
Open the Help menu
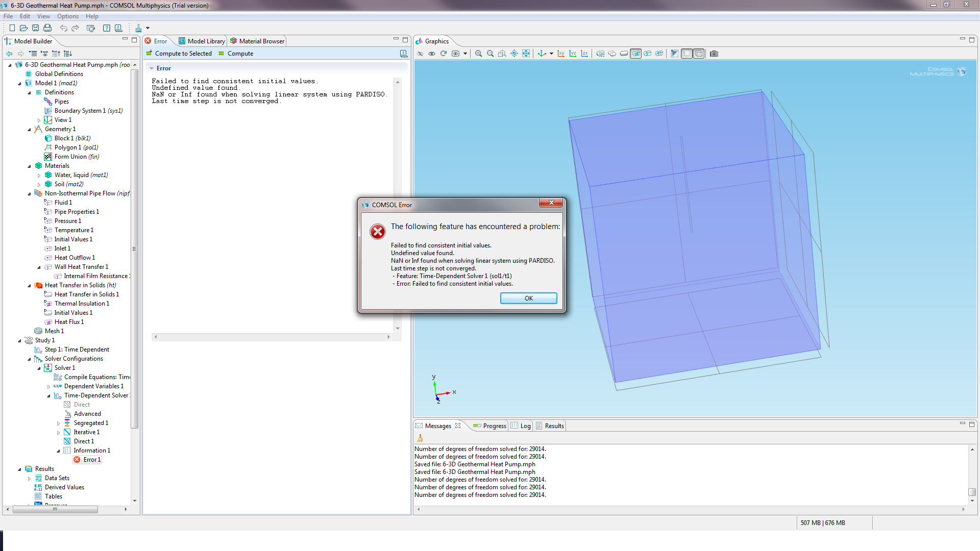(92, 16)
